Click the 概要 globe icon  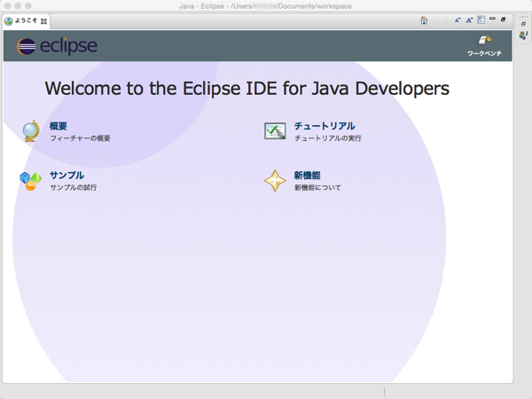point(31,131)
